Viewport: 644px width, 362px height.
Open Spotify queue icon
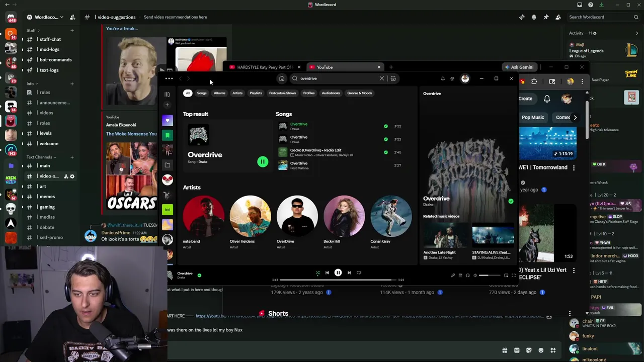460,275
